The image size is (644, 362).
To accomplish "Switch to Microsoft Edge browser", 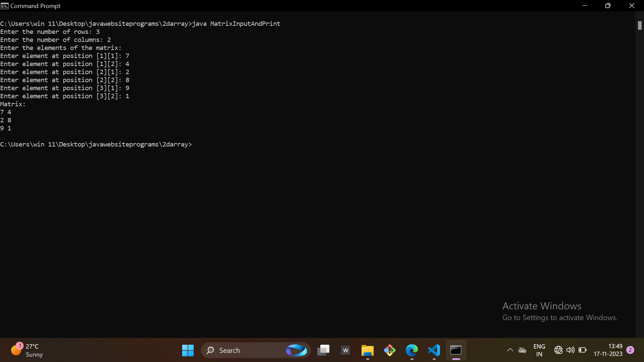I will pos(412,350).
